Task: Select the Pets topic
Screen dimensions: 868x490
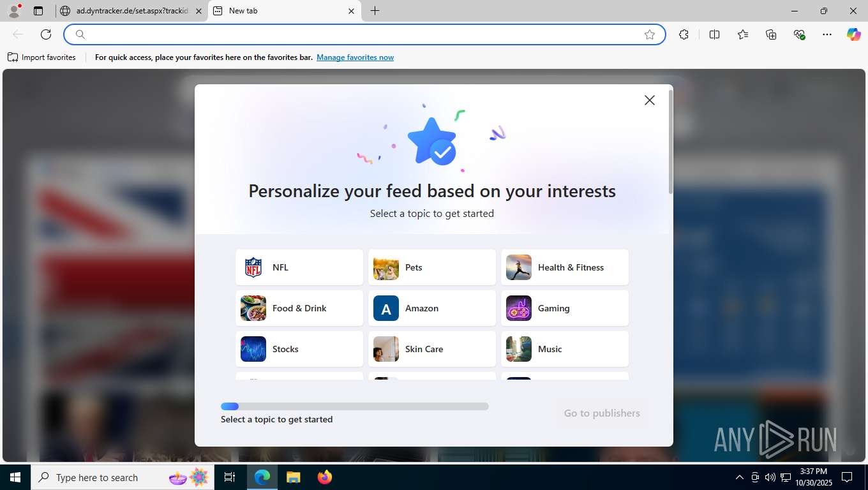Action: [432, 267]
